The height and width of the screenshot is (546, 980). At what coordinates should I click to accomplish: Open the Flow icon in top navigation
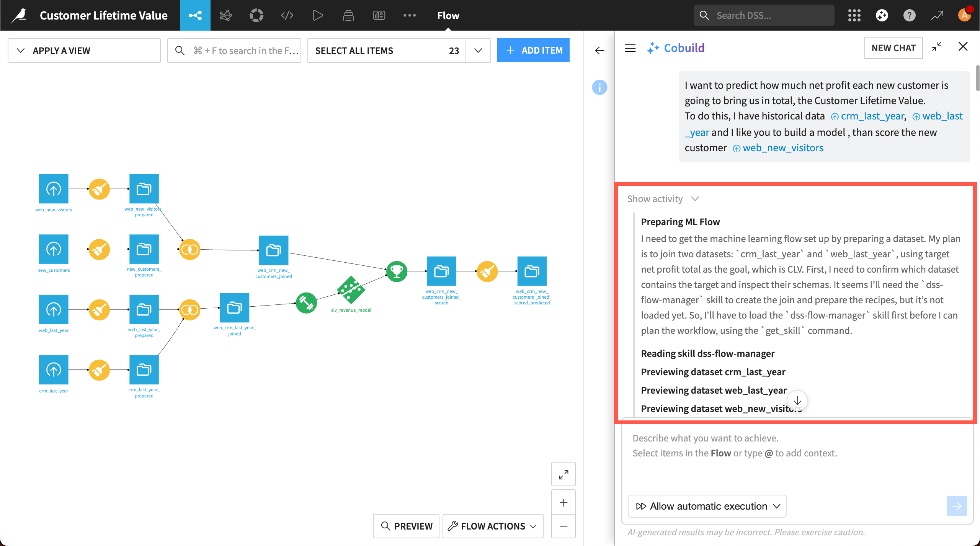click(x=195, y=15)
